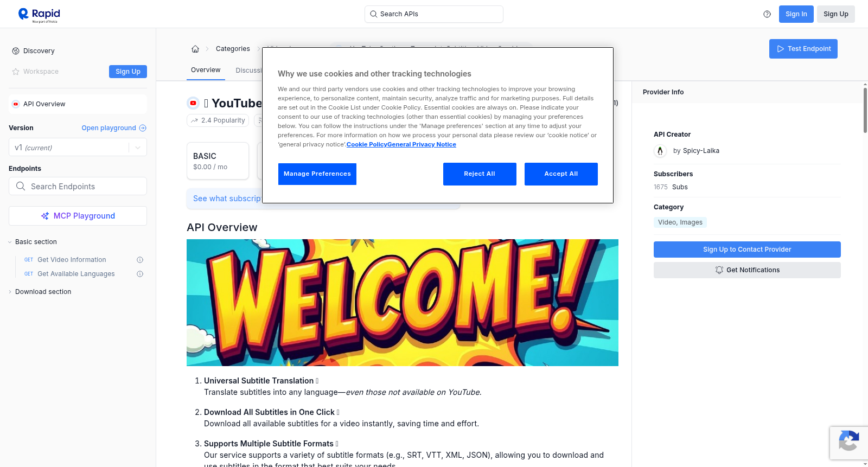Collapse the Basic section endpoint group
This screenshot has width=868, height=467.
tap(36, 242)
